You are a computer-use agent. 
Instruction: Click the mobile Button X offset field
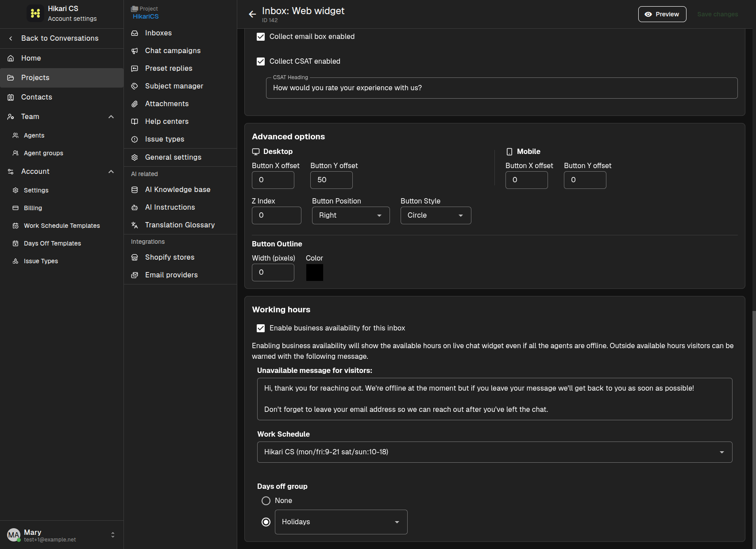527,180
